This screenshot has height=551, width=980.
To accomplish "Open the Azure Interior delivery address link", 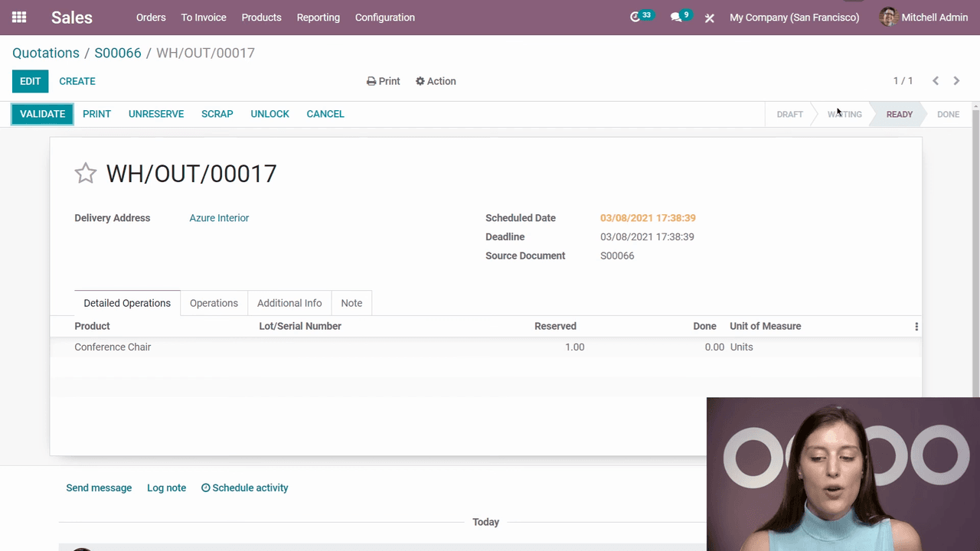I will 219,218.
